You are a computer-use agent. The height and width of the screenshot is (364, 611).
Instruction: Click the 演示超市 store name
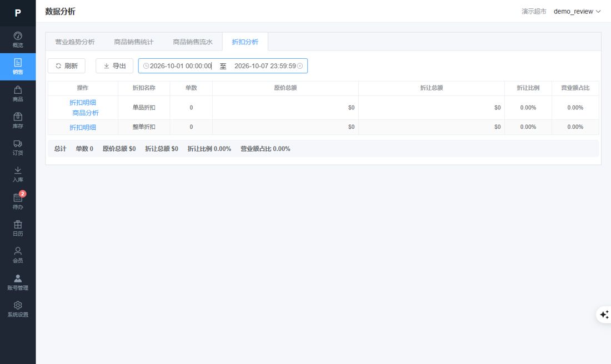534,11
